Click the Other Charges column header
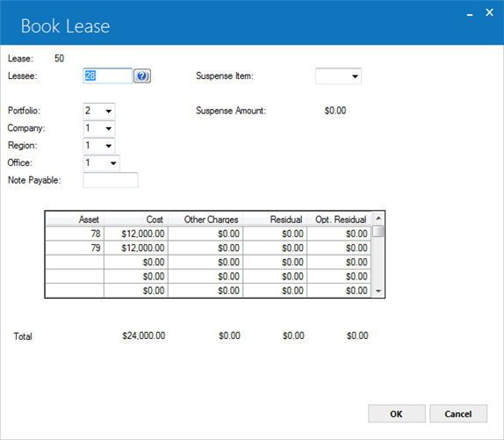Image resolution: width=504 pixels, height=440 pixels. tap(205, 220)
